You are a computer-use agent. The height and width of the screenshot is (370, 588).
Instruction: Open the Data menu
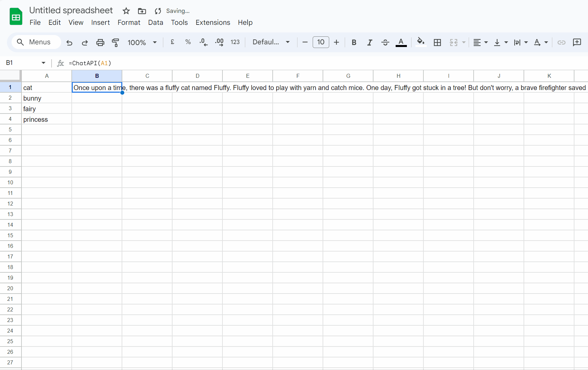(x=156, y=23)
